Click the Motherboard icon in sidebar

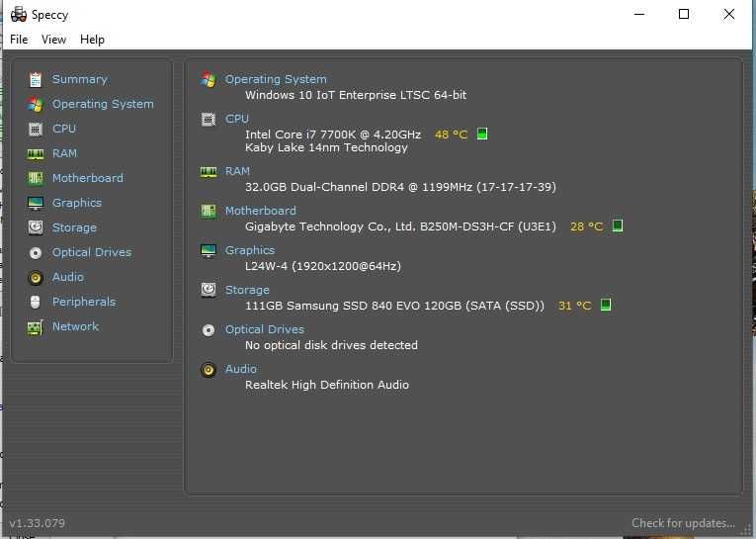pyautogui.click(x=36, y=179)
